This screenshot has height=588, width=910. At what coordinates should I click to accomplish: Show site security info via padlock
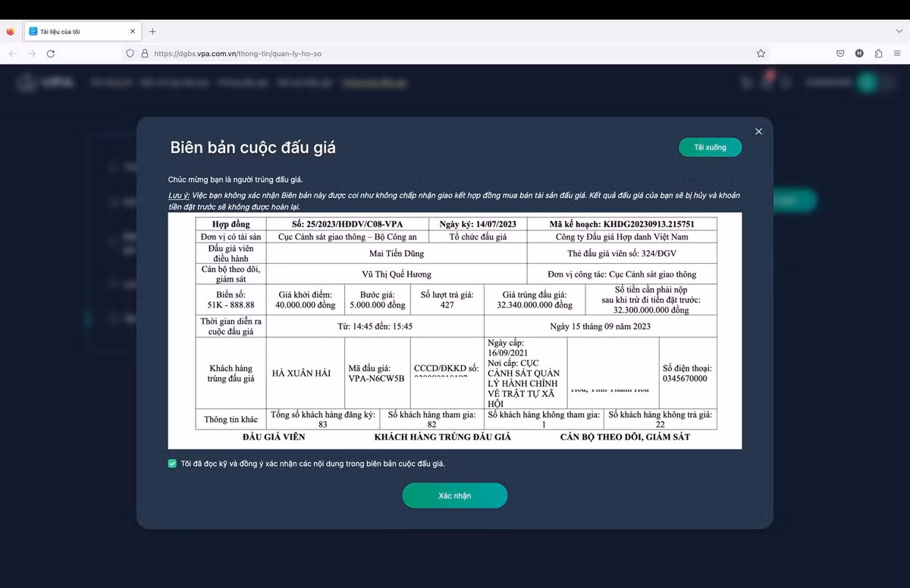tap(144, 54)
